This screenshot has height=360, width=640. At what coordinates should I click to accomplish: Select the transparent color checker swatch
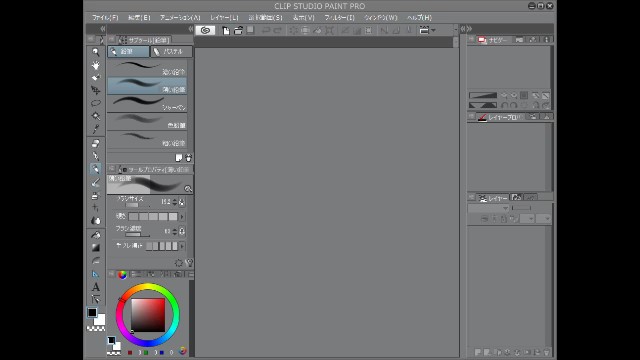tap(96, 328)
